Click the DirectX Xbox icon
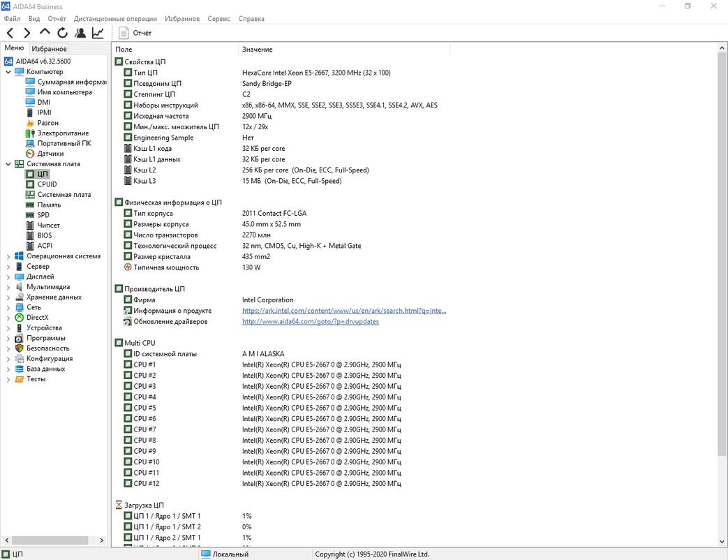Screen dimensions: 728x560 pyautogui.click(x=19, y=318)
